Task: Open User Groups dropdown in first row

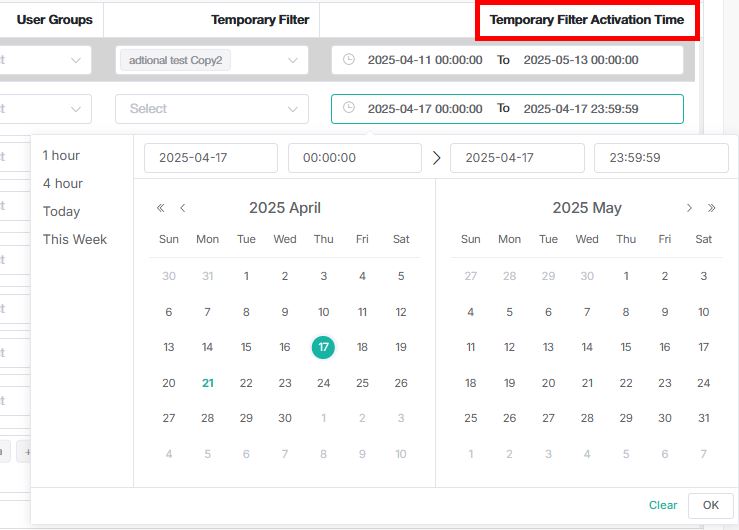Action: tap(76, 60)
